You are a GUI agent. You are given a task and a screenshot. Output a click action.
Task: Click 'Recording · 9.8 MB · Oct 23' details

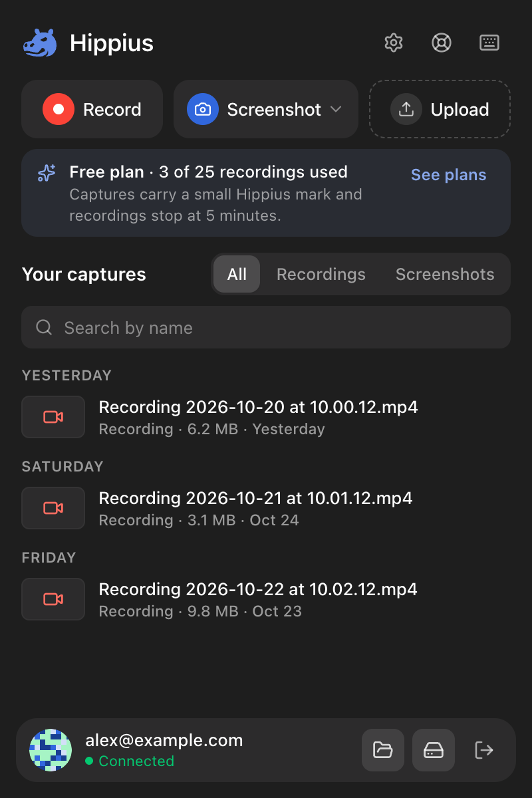(x=200, y=611)
